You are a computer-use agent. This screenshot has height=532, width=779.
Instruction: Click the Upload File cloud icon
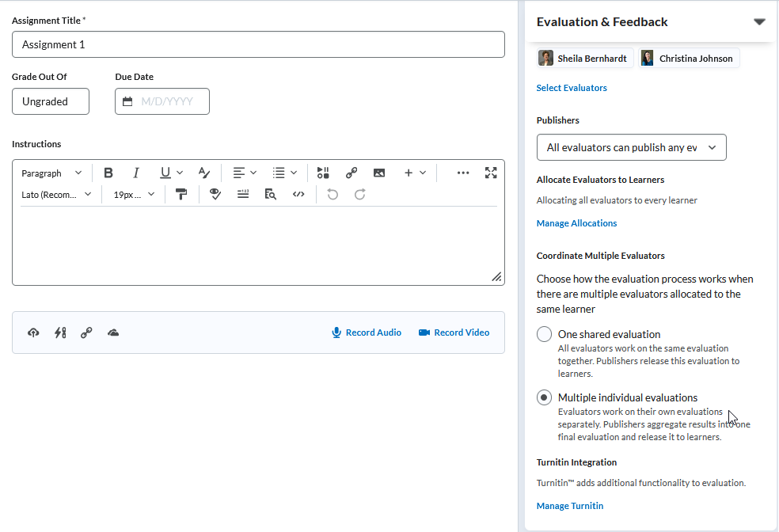(33, 332)
